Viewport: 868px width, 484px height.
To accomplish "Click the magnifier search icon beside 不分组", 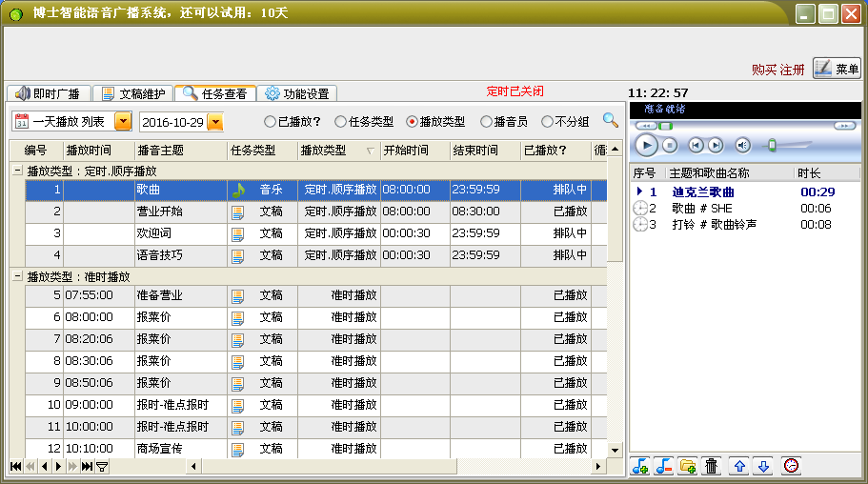I will click(610, 120).
